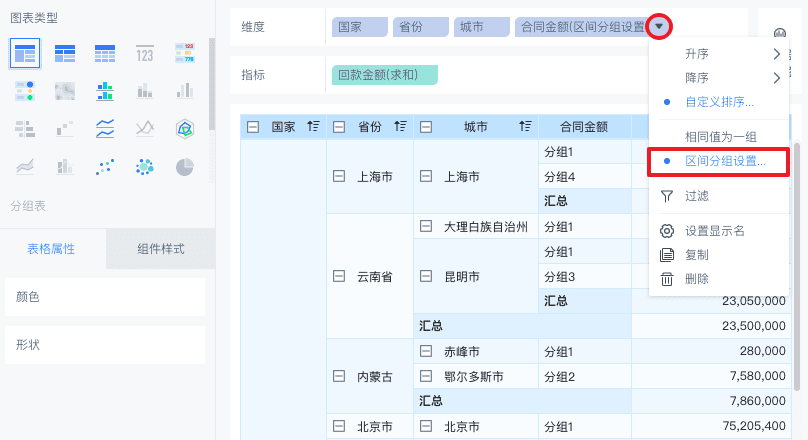Select 自定义排序 custom sort option
Screen dimensions: 808x440
pyautogui.click(x=719, y=102)
